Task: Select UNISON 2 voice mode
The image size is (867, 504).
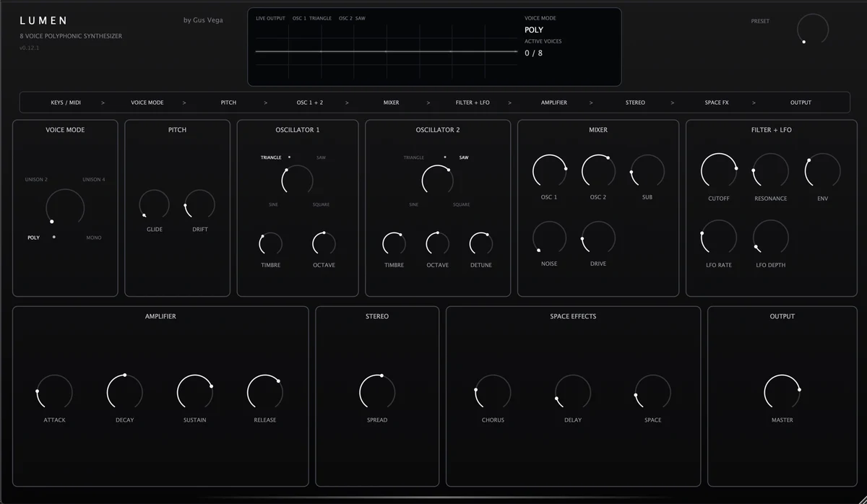Action: click(x=36, y=180)
